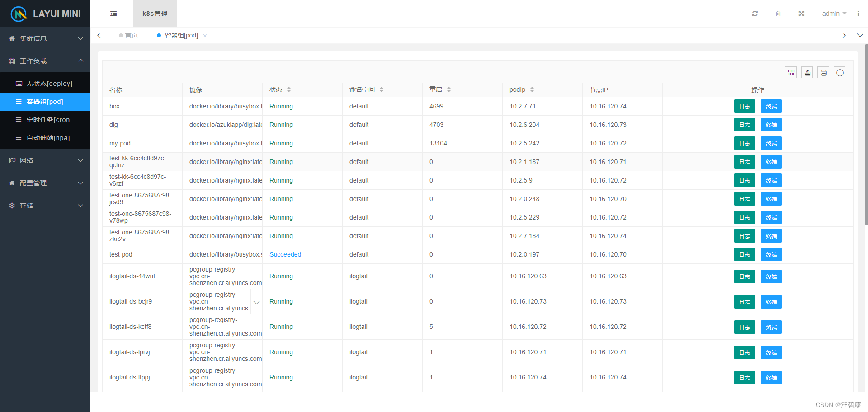
Task: Switch to the 容器组[pod] tab
Action: pyautogui.click(x=181, y=35)
